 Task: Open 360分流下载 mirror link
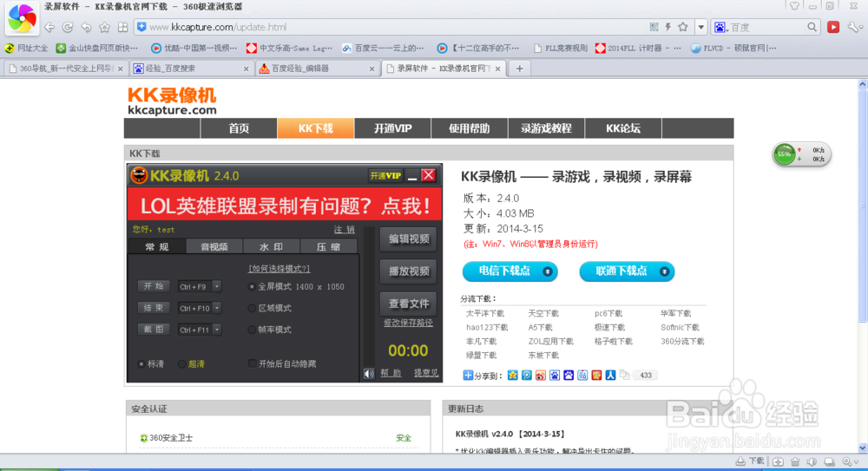682,342
